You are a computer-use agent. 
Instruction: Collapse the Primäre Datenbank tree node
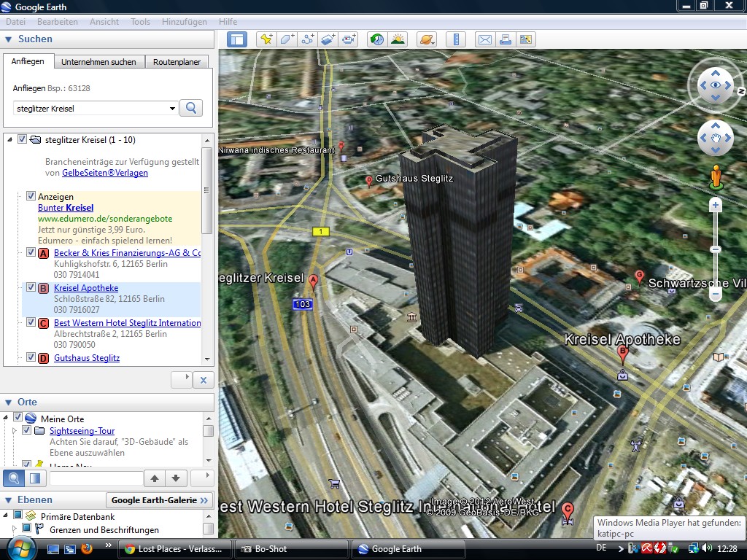click(5, 516)
